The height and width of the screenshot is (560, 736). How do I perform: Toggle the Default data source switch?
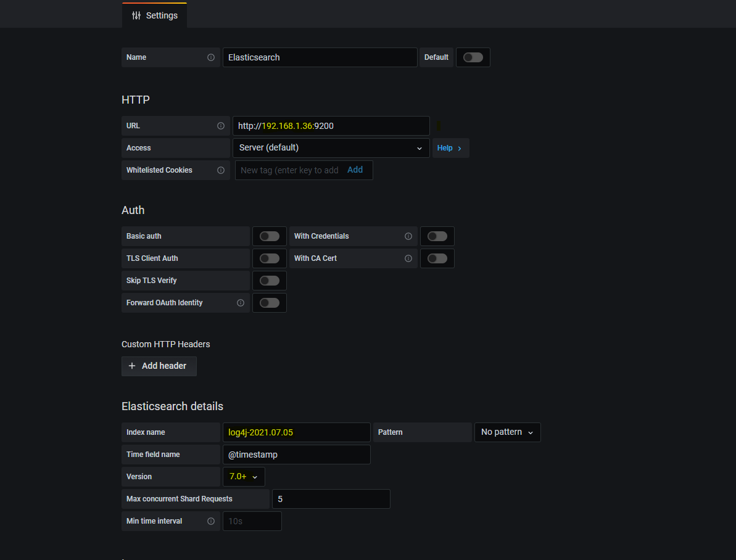coord(473,57)
